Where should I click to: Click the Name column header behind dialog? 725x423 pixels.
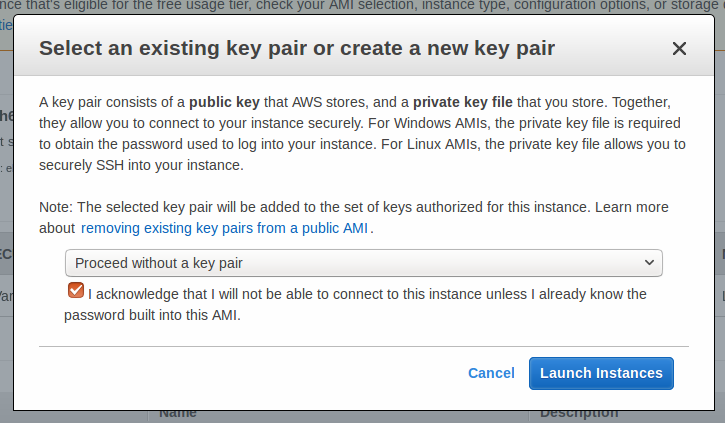(178, 413)
